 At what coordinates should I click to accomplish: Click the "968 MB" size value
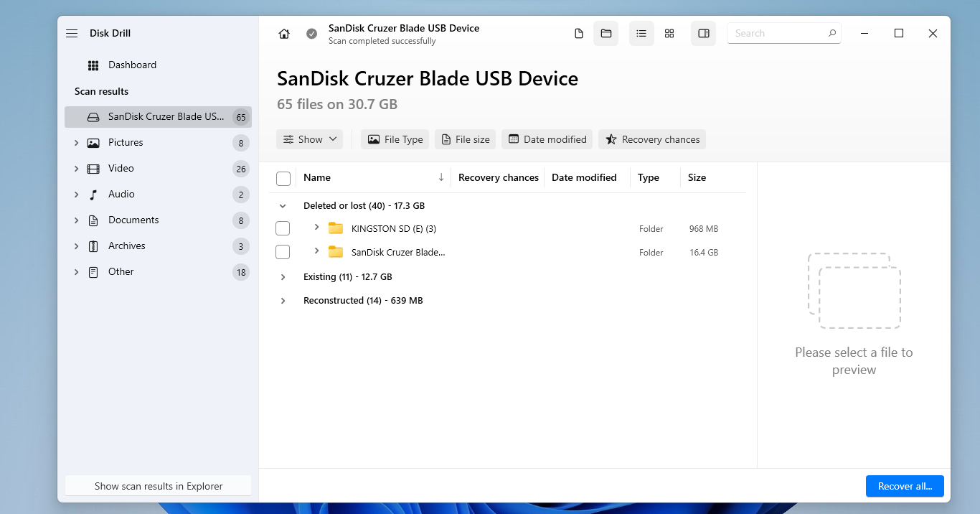pyautogui.click(x=704, y=229)
